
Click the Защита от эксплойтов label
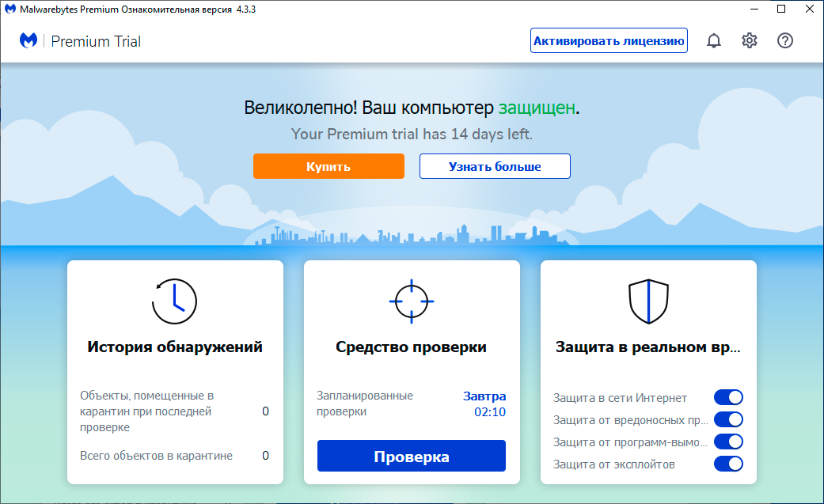613,464
